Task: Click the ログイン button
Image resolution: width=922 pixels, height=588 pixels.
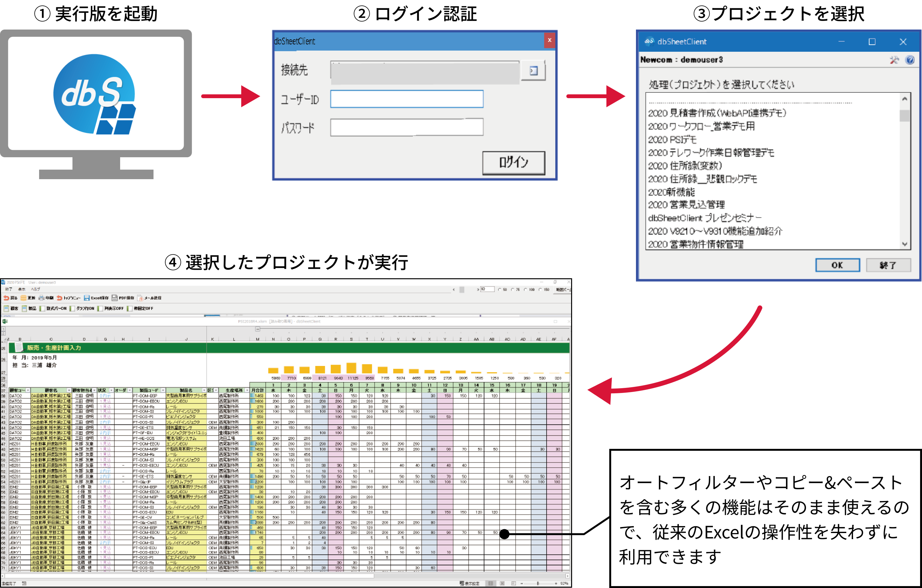Action: [514, 163]
